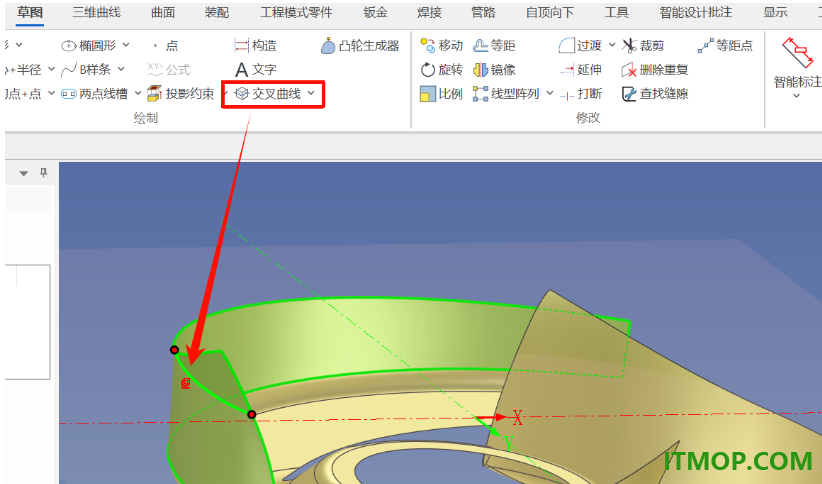
Task: Open the 曲面 surface tab
Action: (x=163, y=13)
